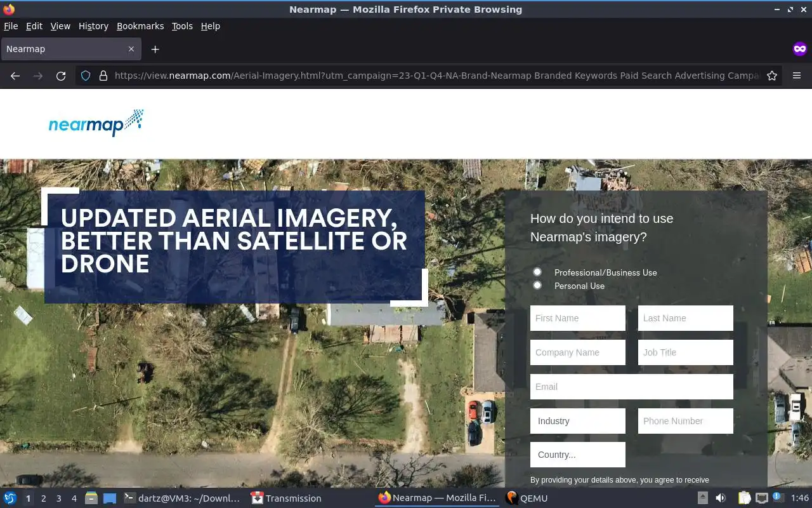
Task: Click the 'Updated Aerial Imagery' headline
Action: coord(233,241)
